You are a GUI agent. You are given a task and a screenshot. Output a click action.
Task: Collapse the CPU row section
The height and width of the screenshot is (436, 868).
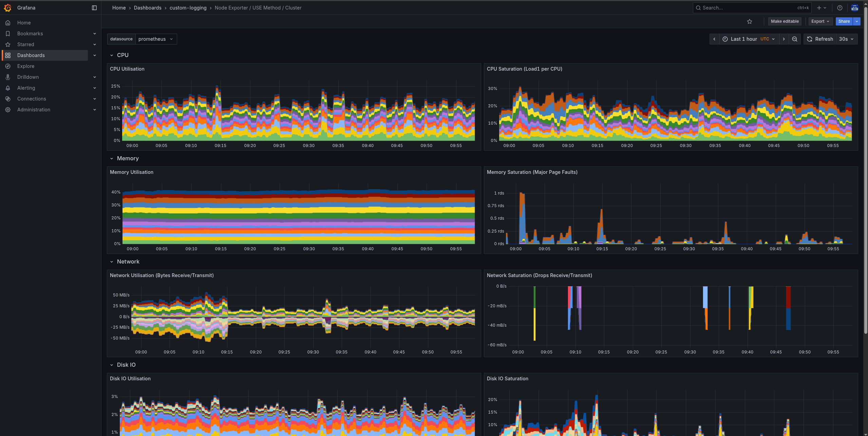tap(112, 55)
